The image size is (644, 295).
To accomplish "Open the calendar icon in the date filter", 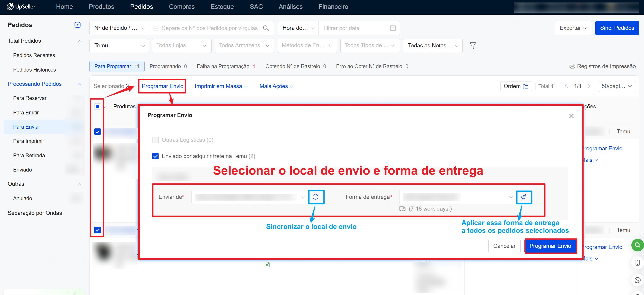I will click(x=393, y=28).
